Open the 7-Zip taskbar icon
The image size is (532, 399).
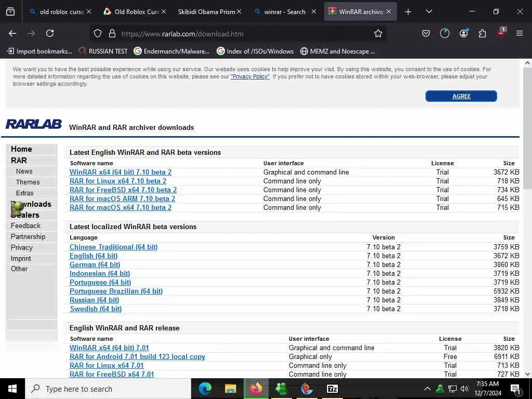[332, 389]
